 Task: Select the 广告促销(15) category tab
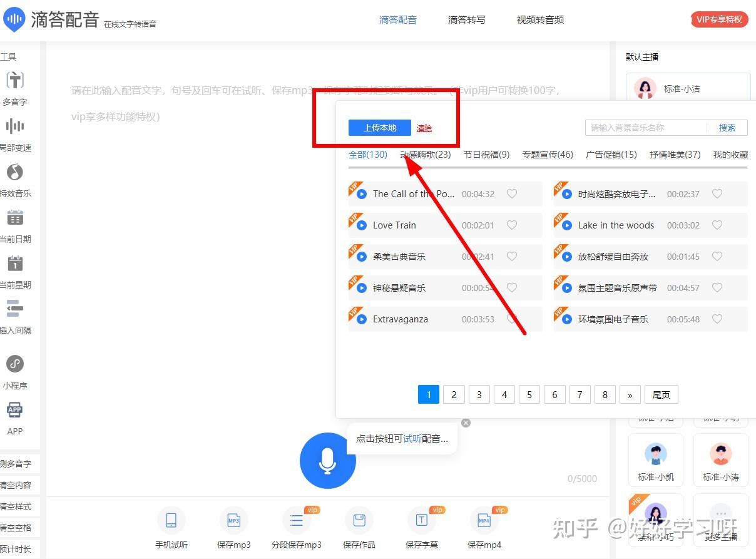coord(611,155)
